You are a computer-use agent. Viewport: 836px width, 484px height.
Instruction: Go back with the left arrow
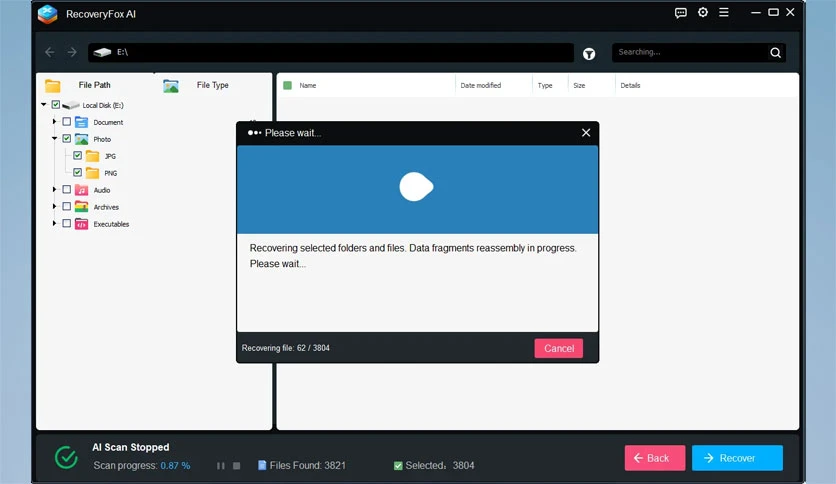coord(50,52)
